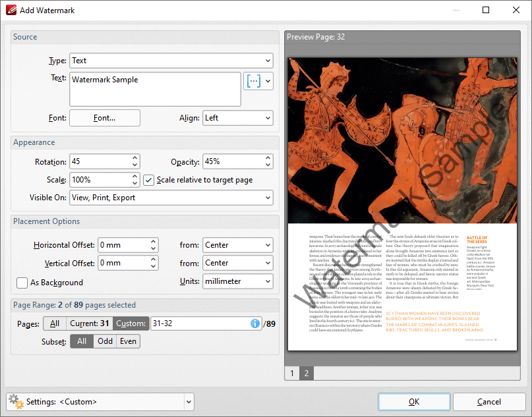This screenshot has height=417, width=532.
Task: Switch to preview page tab 1
Action: 291,373
